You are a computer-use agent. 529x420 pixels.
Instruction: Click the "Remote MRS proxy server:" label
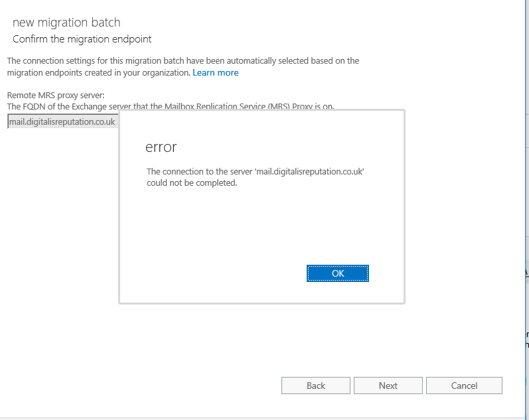pos(56,96)
